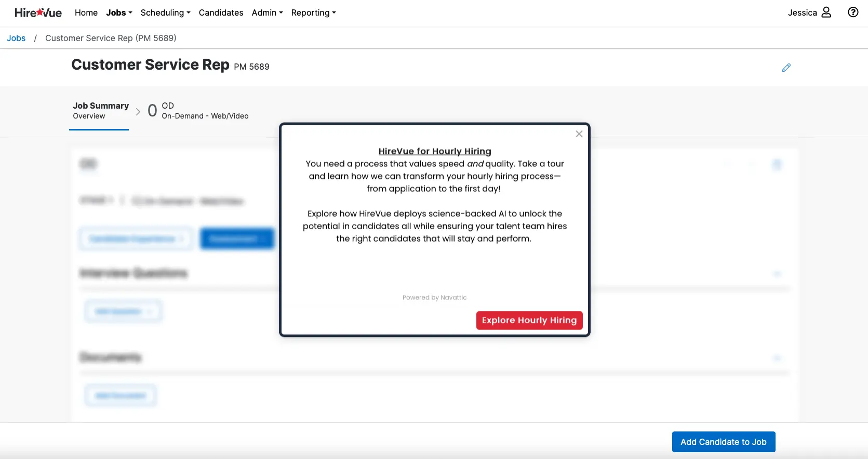Click the Jessica user profile icon
The image size is (868, 459).
(x=826, y=12)
